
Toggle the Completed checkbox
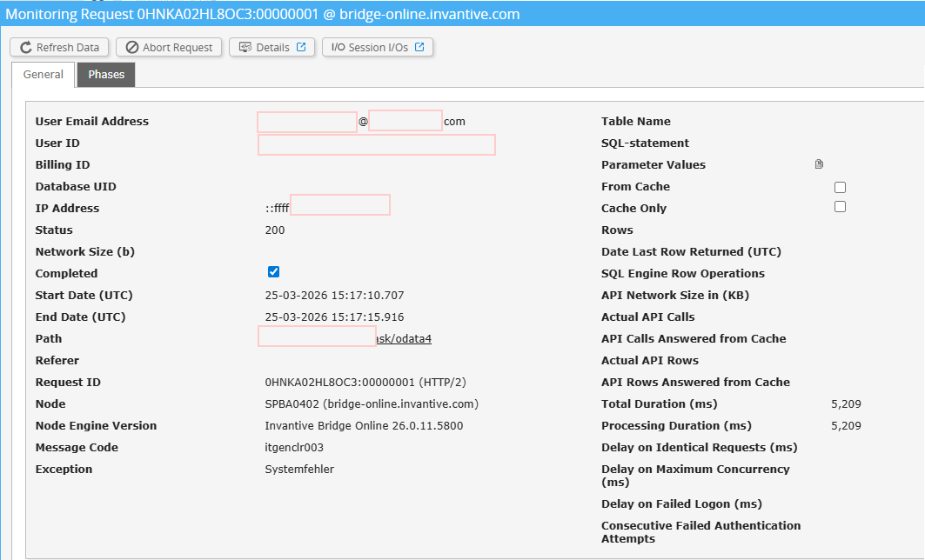tap(274, 272)
